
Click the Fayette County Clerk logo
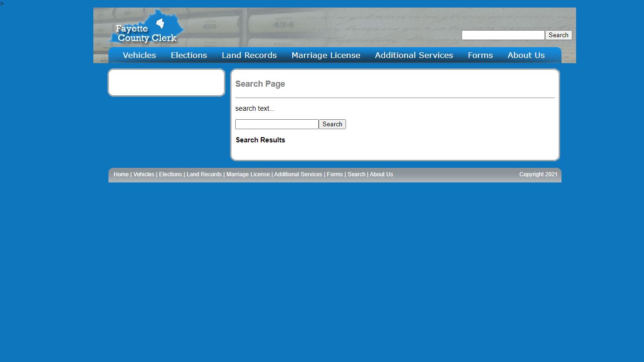[147, 27]
